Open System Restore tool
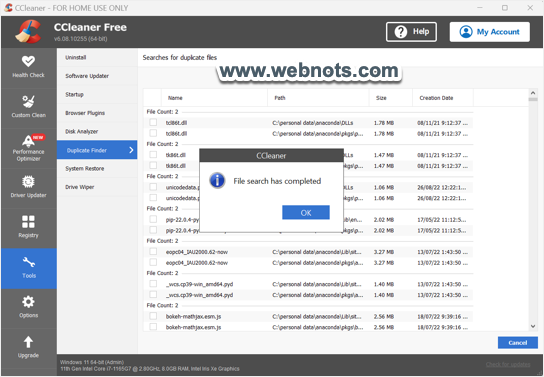The height and width of the screenshot is (377, 544). point(97,169)
